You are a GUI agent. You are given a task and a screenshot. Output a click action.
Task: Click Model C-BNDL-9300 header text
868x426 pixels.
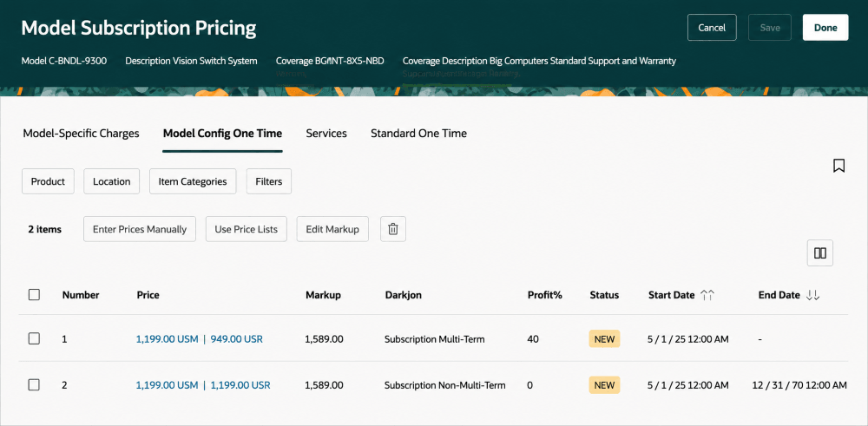point(63,61)
